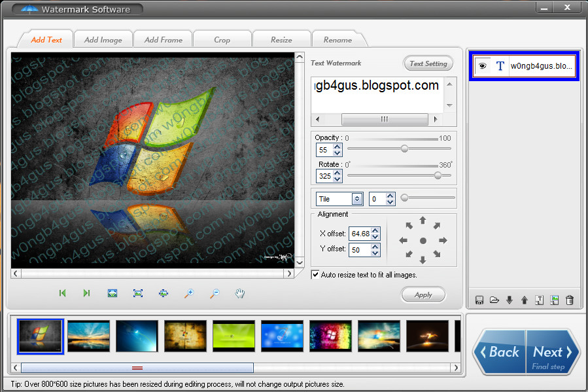
Task: Zoom out of the preview
Action: (x=215, y=293)
